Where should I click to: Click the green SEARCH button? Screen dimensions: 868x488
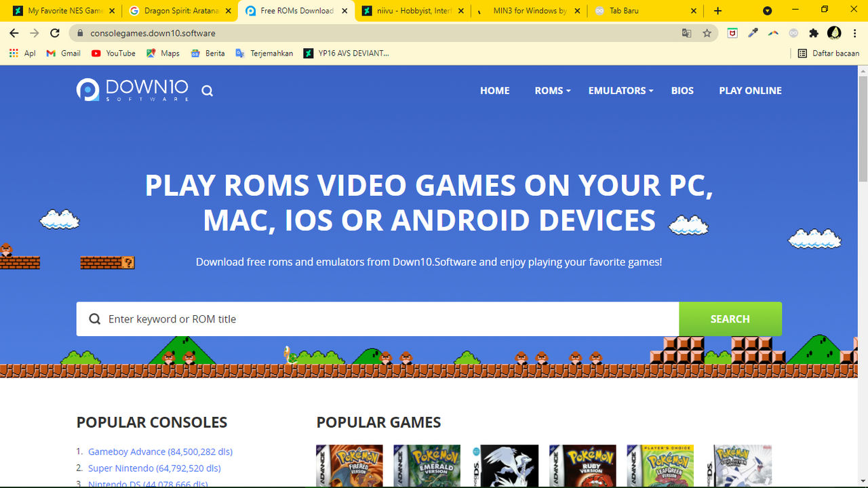[730, 319]
